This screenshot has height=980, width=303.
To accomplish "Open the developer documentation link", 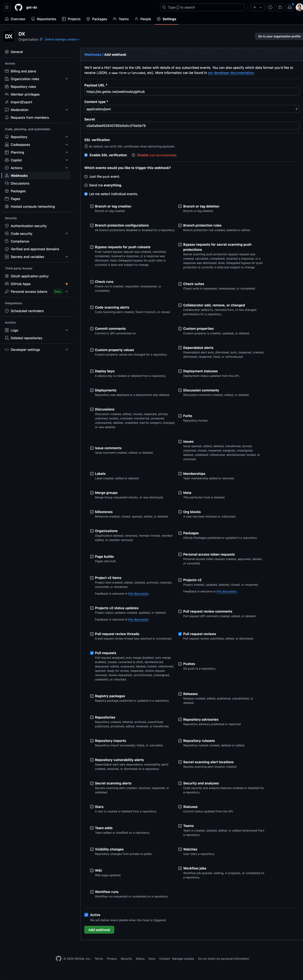I will 231,73.
